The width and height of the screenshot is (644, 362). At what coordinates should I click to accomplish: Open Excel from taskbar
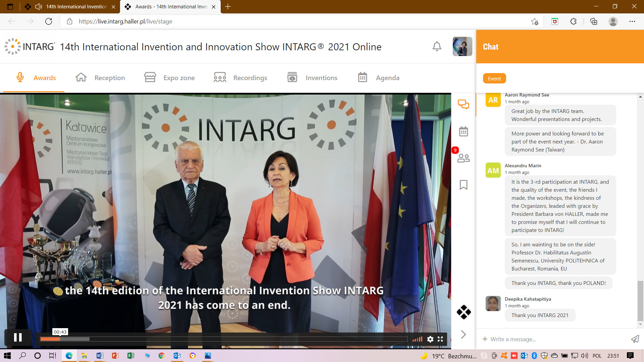(130, 356)
